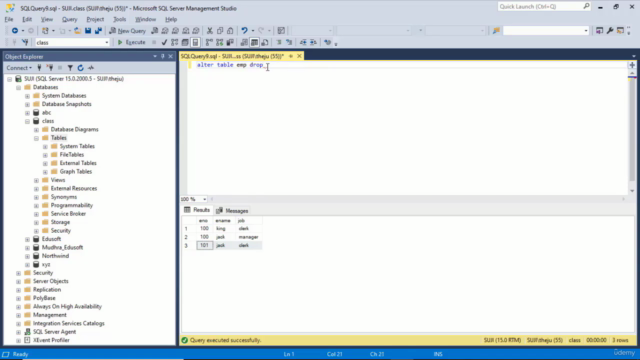
Task: Click the cell containing manager in results
Action: click(x=249, y=237)
